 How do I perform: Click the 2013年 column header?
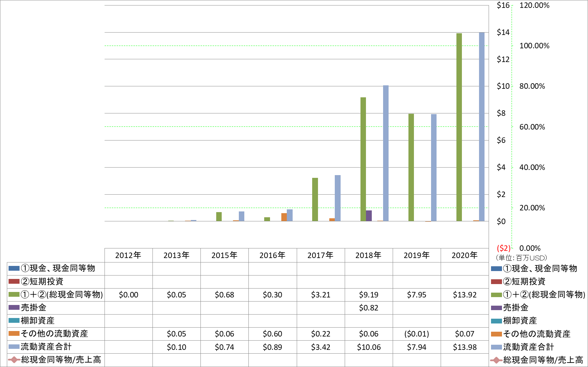pos(176,255)
